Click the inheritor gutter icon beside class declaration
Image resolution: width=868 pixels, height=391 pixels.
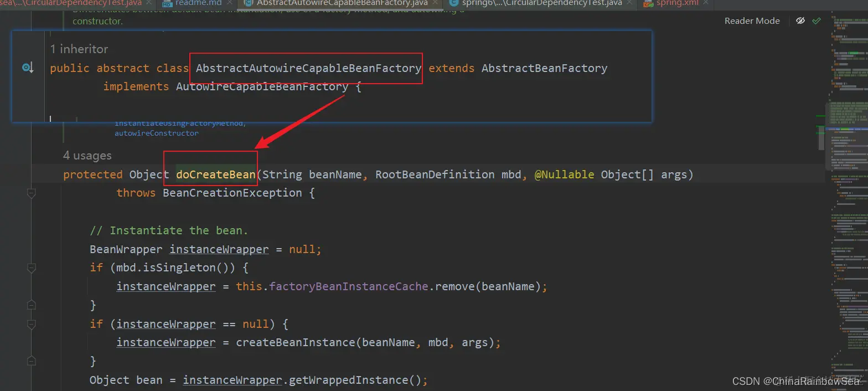[x=27, y=68]
